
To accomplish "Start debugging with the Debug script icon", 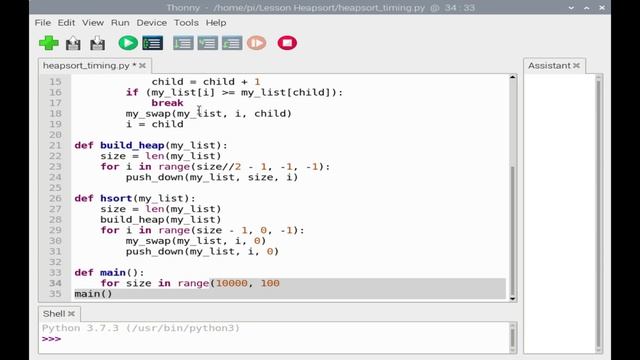I will click(153, 43).
